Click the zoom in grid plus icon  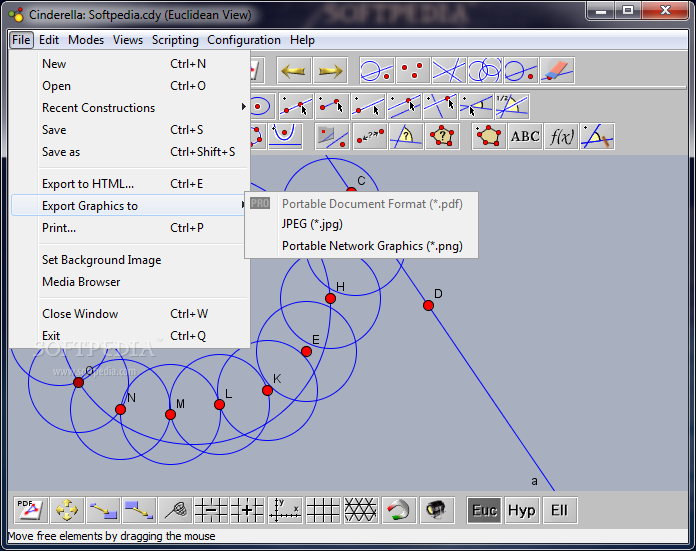(248, 510)
